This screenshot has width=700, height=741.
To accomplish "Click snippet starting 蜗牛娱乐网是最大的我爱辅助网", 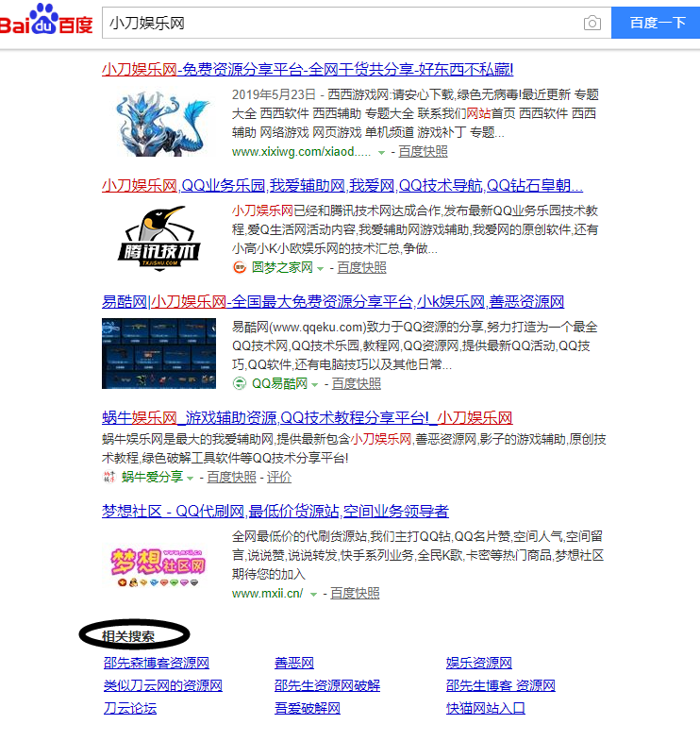I will (354, 448).
